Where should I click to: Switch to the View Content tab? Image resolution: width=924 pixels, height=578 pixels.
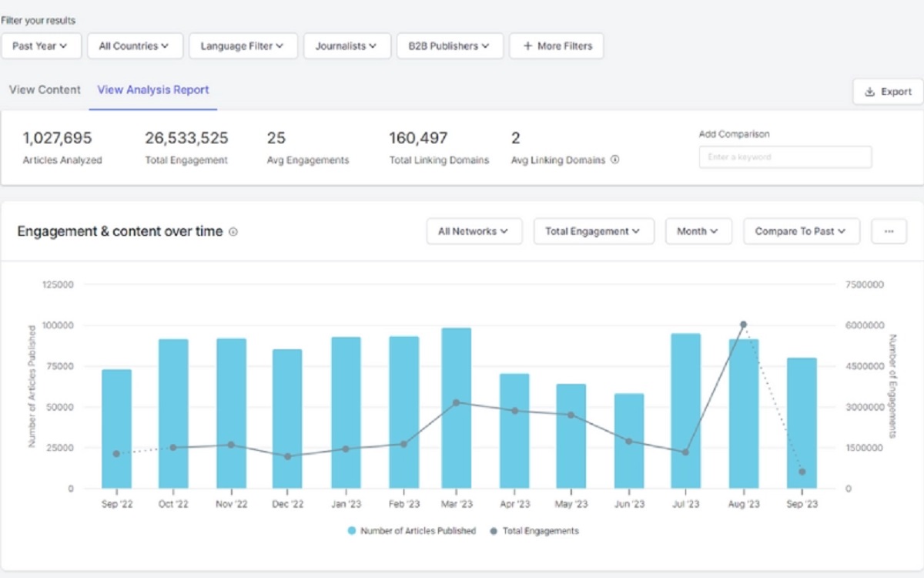click(45, 89)
